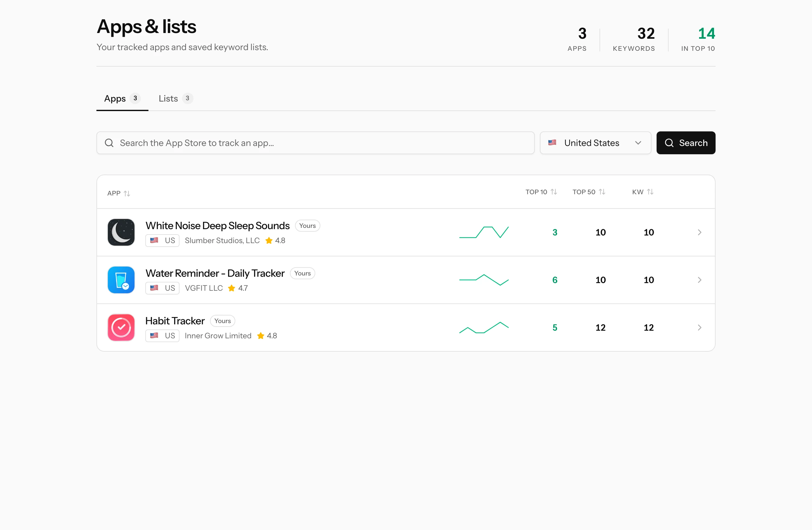
Task: Open White Noise Deep Sleep Sounds title
Action: 217,226
